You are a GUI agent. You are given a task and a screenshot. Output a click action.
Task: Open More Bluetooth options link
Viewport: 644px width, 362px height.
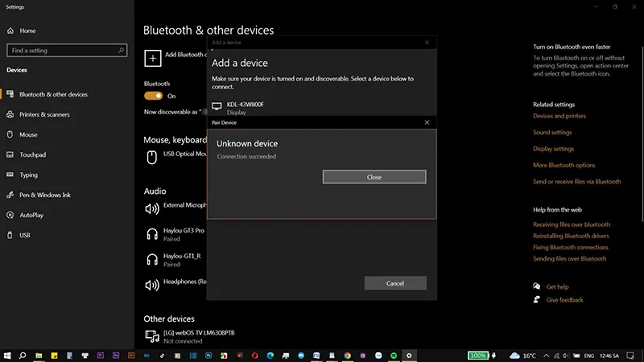coord(563,165)
